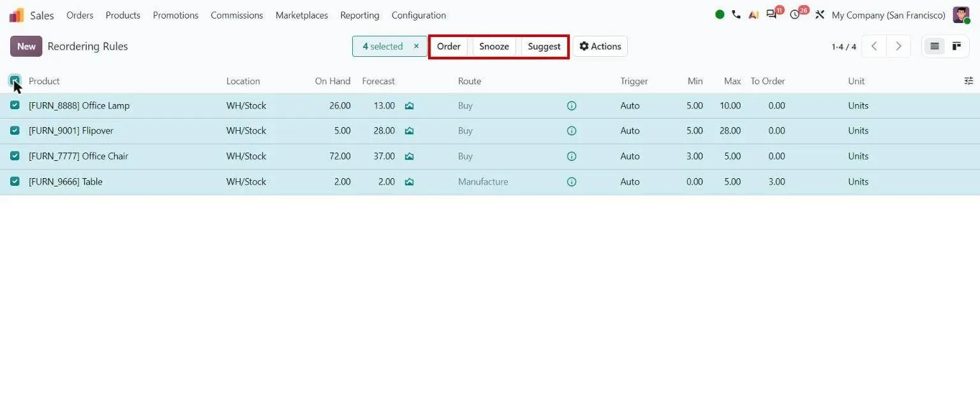
Task: Create a New reordering rule
Action: click(x=26, y=47)
